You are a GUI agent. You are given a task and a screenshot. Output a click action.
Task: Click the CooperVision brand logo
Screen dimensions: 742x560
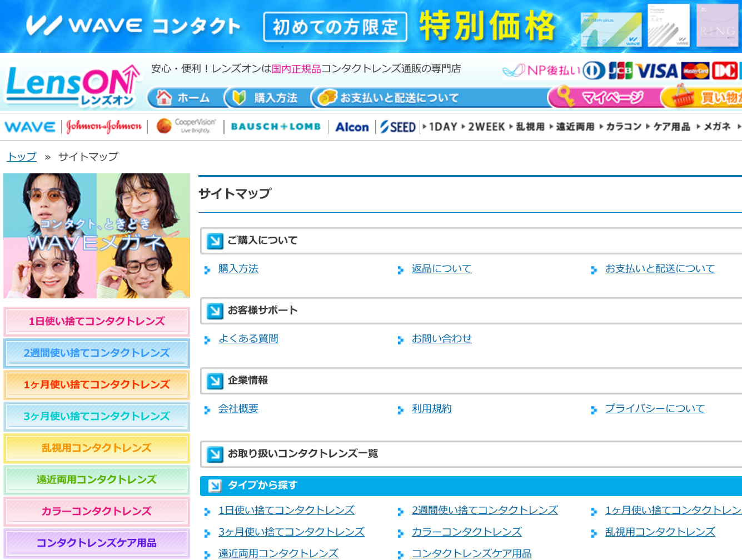point(186,126)
